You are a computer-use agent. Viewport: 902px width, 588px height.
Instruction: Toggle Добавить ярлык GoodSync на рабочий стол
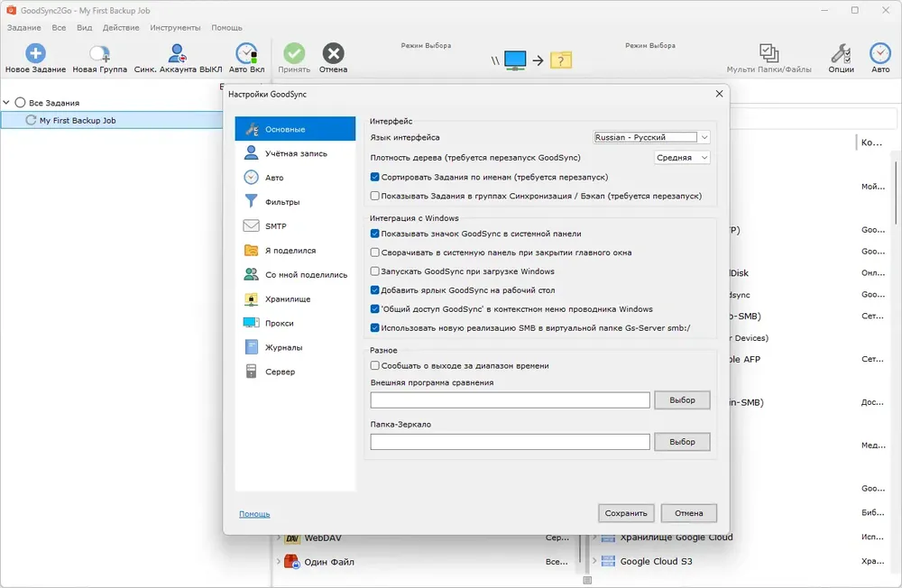374,290
